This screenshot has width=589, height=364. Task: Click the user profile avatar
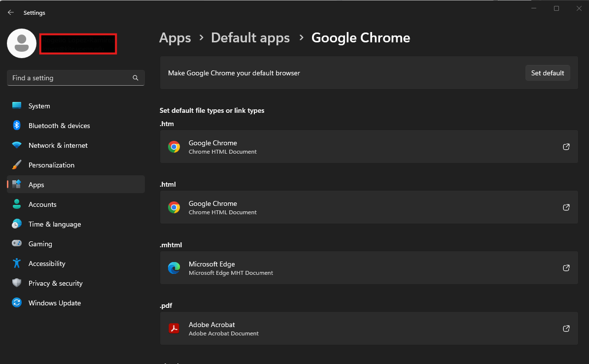tap(21, 43)
